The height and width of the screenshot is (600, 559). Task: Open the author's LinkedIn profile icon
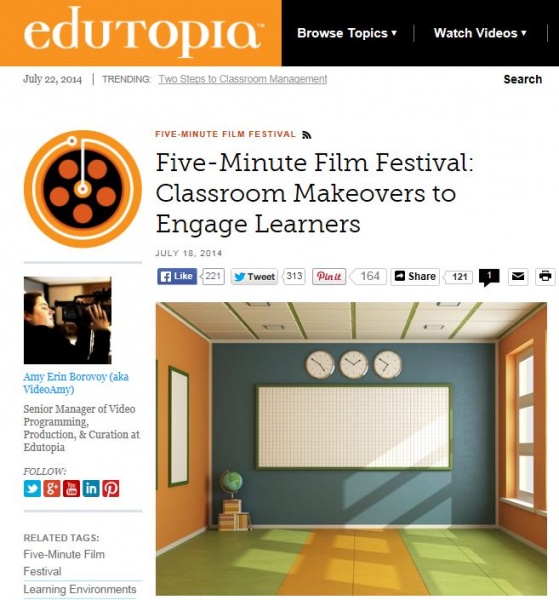(x=91, y=489)
